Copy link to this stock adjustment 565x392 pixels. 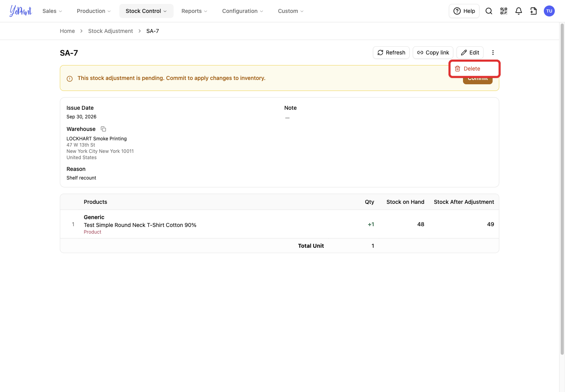[433, 53]
